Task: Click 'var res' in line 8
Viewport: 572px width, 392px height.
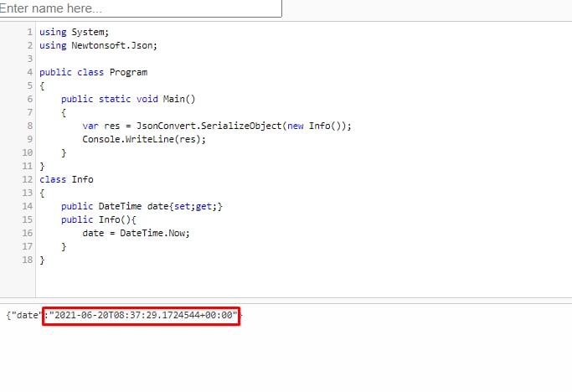Action: pyautogui.click(x=101, y=126)
